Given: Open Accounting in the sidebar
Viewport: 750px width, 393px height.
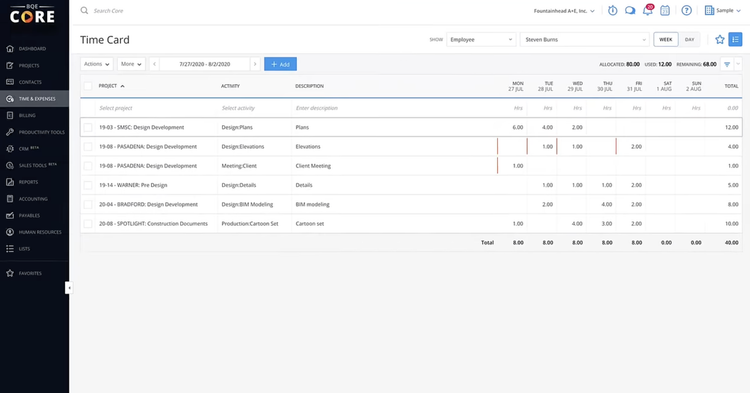Looking at the screenshot, I should [33, 199].
